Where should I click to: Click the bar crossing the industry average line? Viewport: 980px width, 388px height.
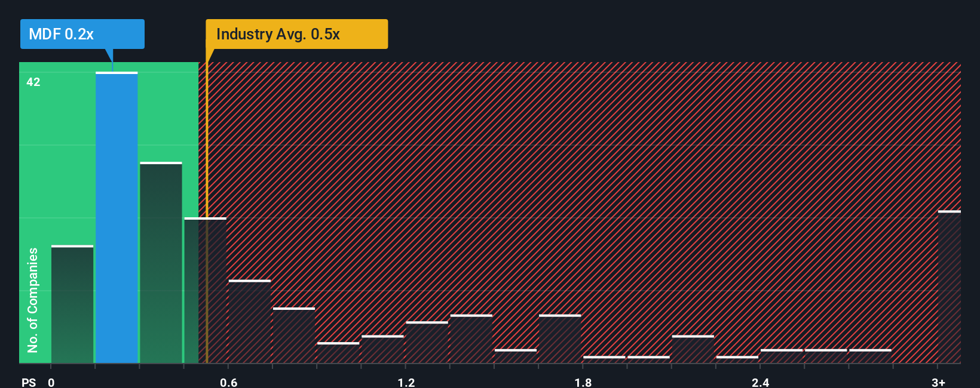206,291
